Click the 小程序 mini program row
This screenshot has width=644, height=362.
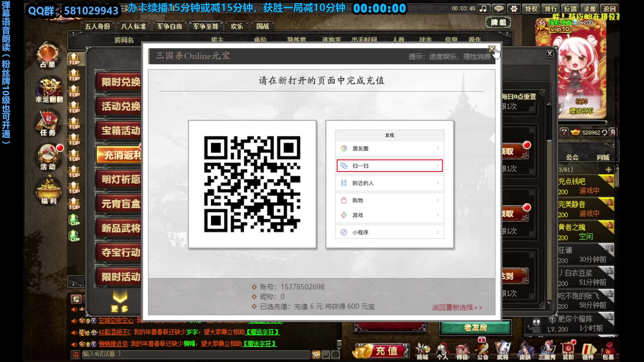tap(389, 232)
